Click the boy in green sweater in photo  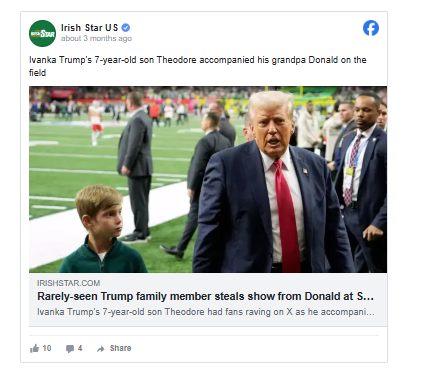click(103, 229)
